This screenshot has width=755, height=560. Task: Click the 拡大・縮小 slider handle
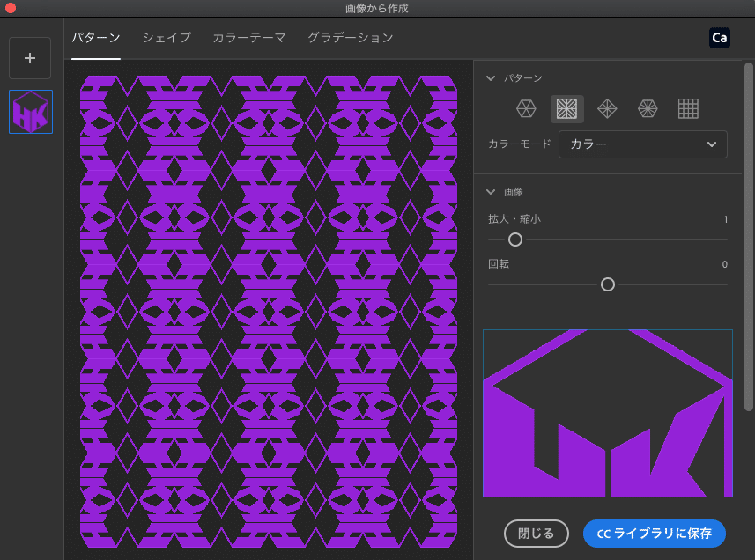[515, 239]
